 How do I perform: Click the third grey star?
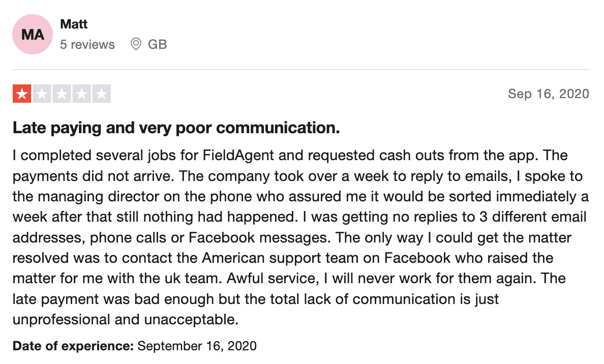[62, 94]
